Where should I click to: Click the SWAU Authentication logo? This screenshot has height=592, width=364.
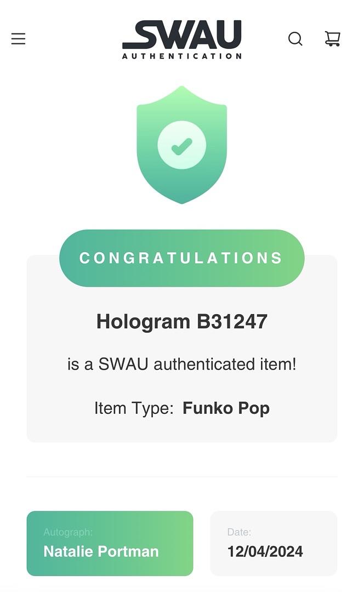(181, 39)
